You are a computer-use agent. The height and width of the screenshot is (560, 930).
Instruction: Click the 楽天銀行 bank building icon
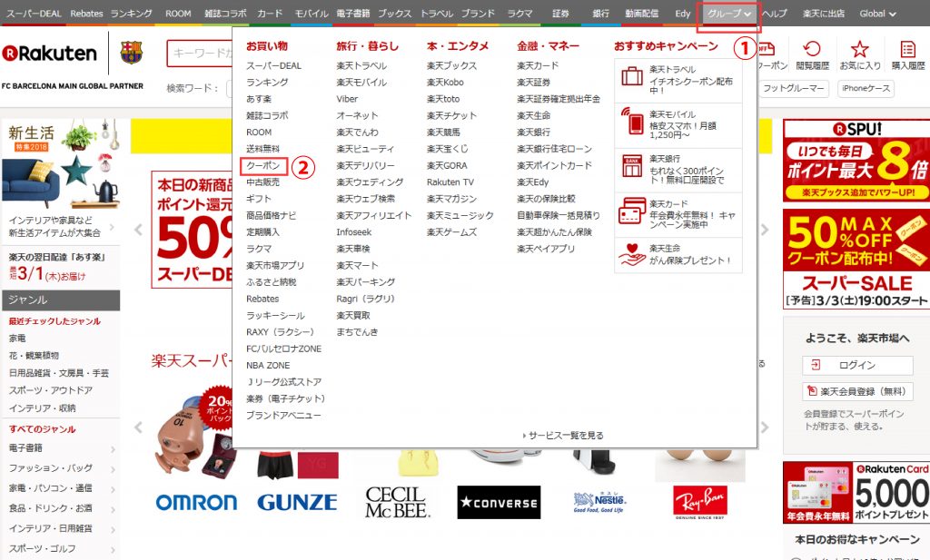(631, 164)
